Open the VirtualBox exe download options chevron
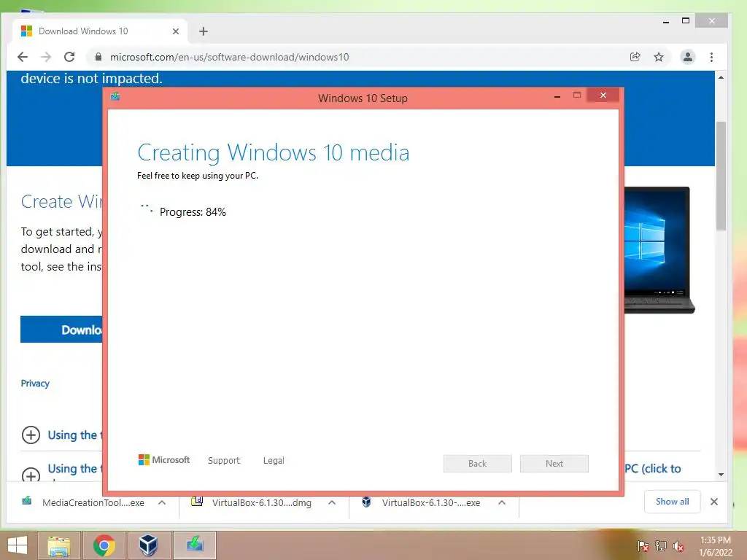 [502, 502]
